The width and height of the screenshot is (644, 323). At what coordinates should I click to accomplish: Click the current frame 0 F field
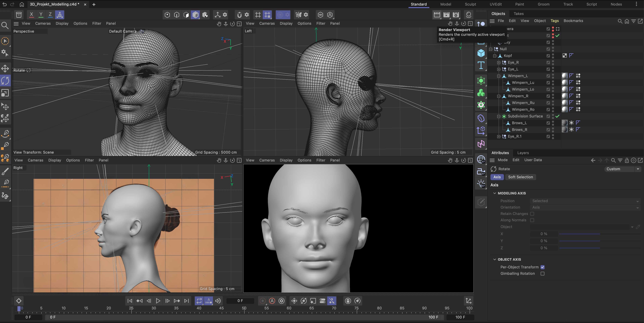[x=240, y=301]
